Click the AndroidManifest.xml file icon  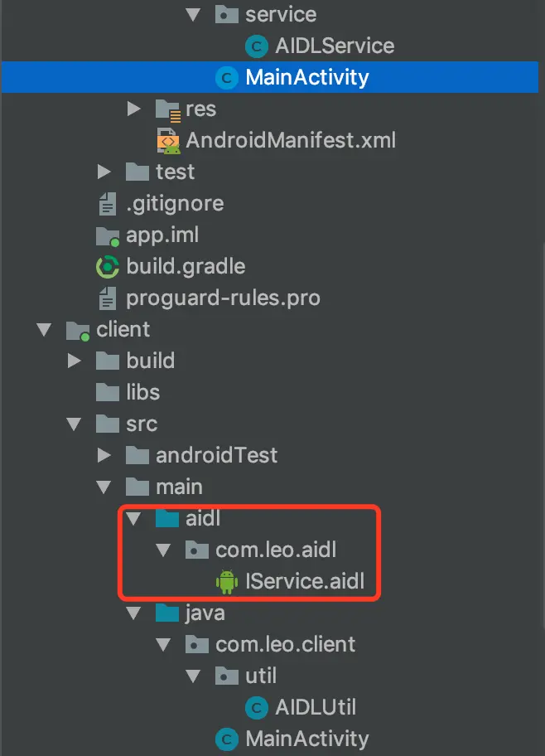[169, 140]
